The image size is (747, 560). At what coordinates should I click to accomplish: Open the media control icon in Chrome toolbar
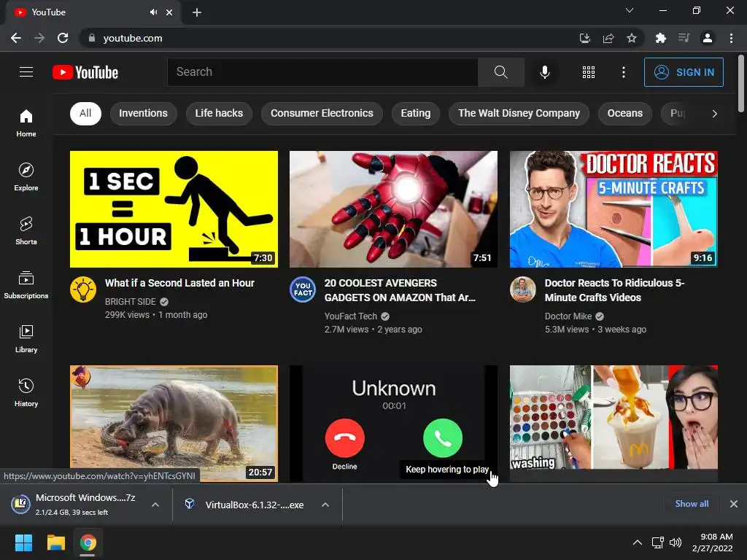click(684, 38)
